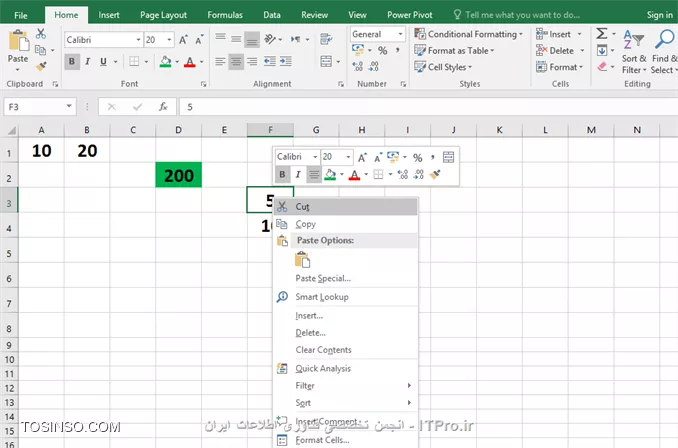The image size is (678, 448).
Task: Select Middle Align in Alignment group
Action: coord(236,39)
